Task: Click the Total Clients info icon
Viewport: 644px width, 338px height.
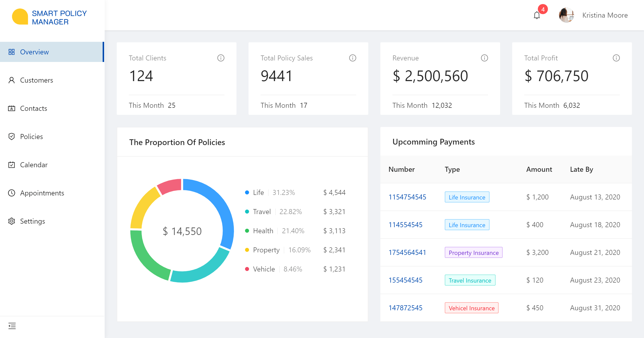Action: pos(221,58)
